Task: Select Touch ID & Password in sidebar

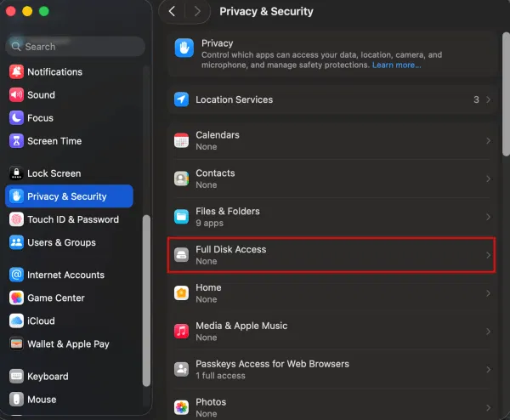Action: pos(72,219)
